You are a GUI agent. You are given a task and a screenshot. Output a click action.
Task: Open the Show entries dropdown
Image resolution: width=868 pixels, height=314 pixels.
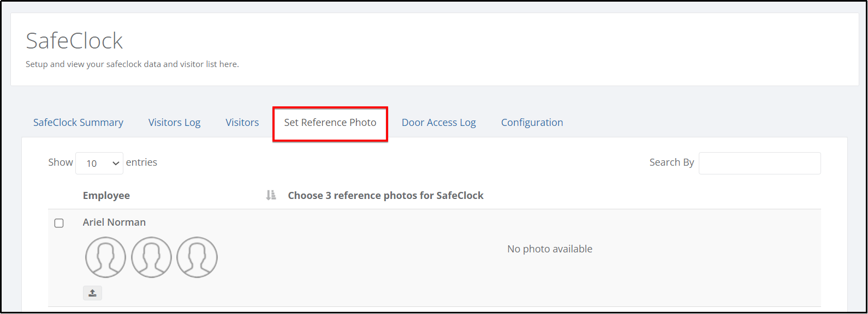pyautogui.click(x=99, y=163)
